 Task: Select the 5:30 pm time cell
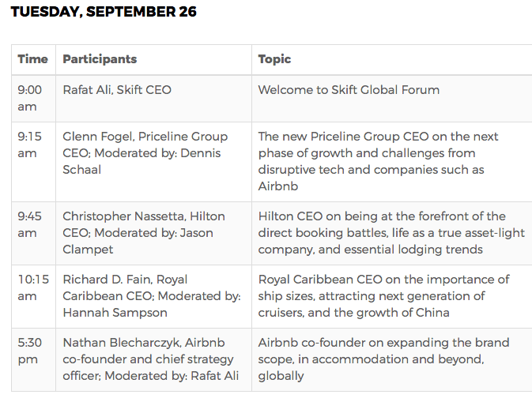click(28, 351)
